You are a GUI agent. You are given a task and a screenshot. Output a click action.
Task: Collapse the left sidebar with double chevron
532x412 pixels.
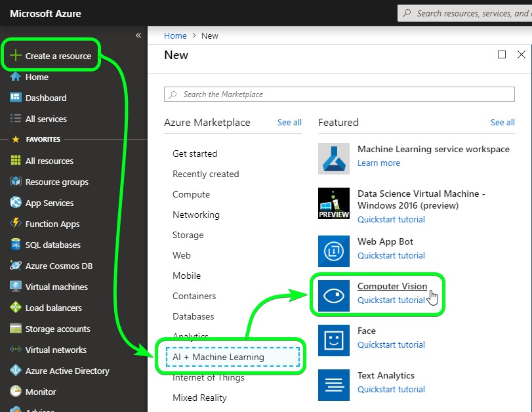tap(138, 35)
